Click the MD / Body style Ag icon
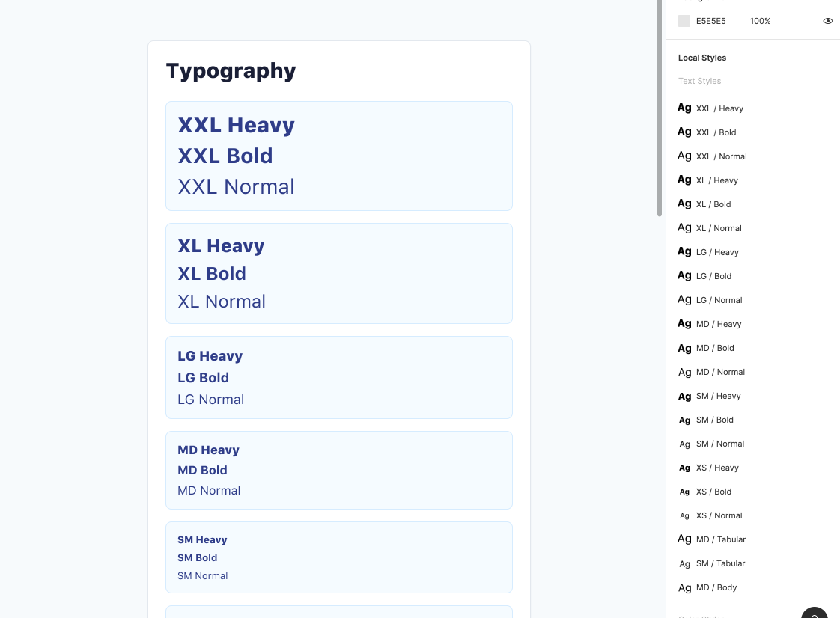Screen dimensions: 840x618 [x=684, y=587]
